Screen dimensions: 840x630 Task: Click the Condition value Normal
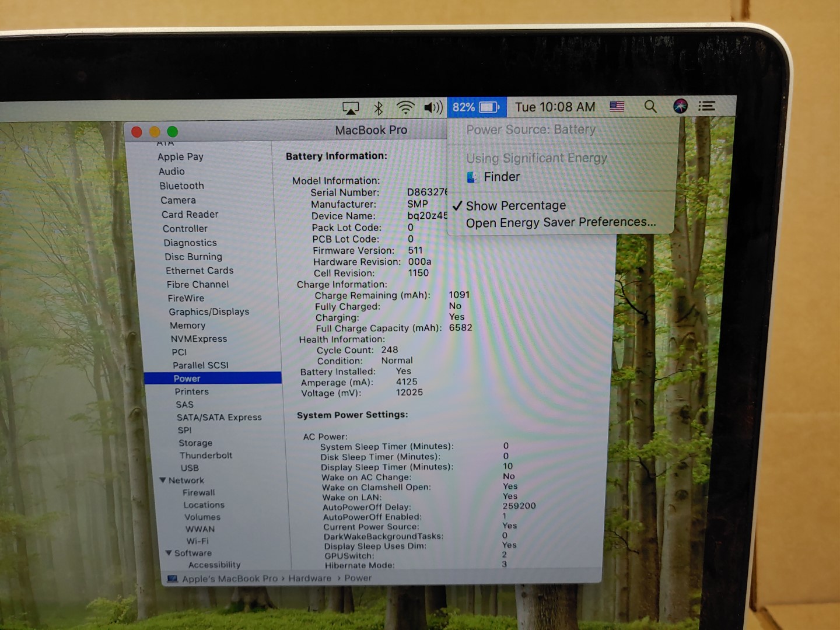coord(397,360)
